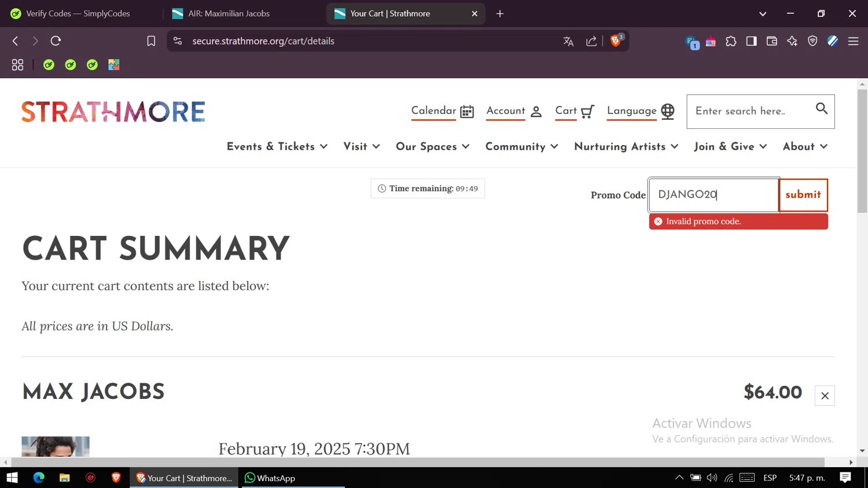Click the vertical page scrollbar
The image size is (868, 488).
click(862, 151)
